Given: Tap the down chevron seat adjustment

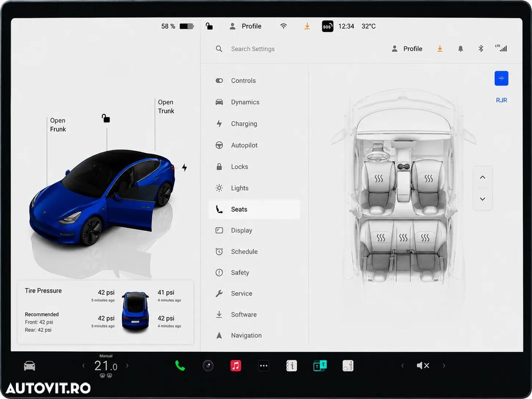Looking at the screenshot, I should point(483,199).
